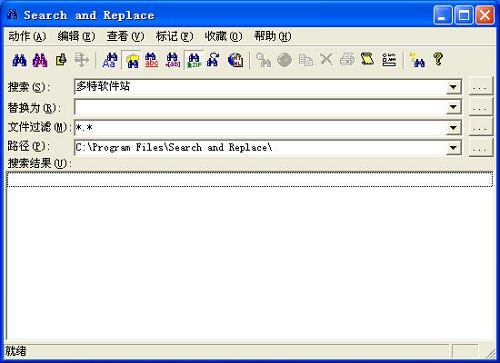Click the binoculars with curved arrow icon
The image size is (500, 363).
[x=214, y=60]
